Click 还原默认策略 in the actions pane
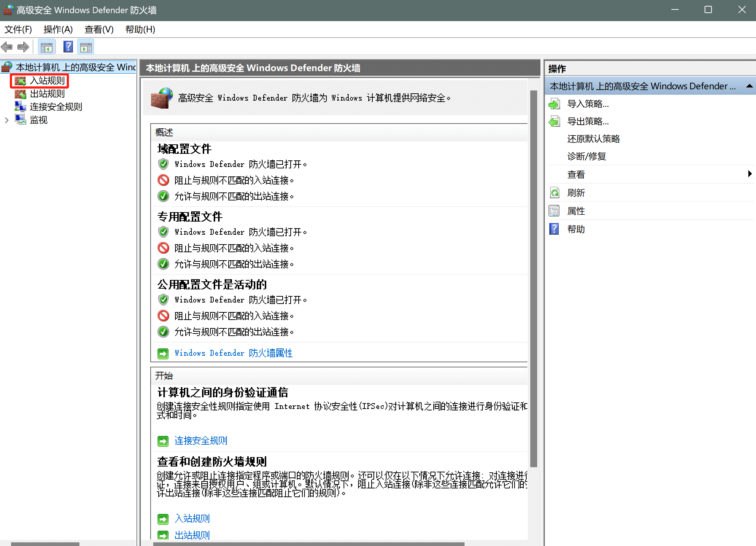This screenshot has width=756, height=546. (x=593, y=139)
